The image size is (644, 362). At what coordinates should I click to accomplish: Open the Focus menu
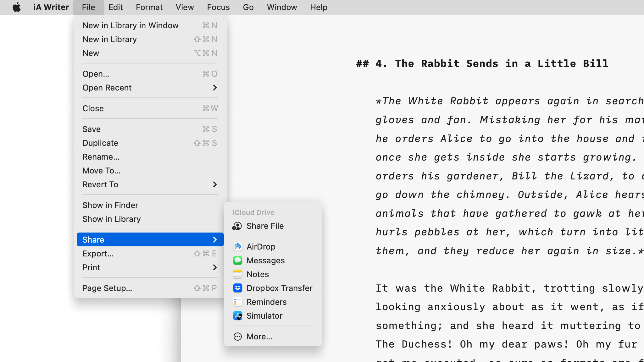pos(218,7)
